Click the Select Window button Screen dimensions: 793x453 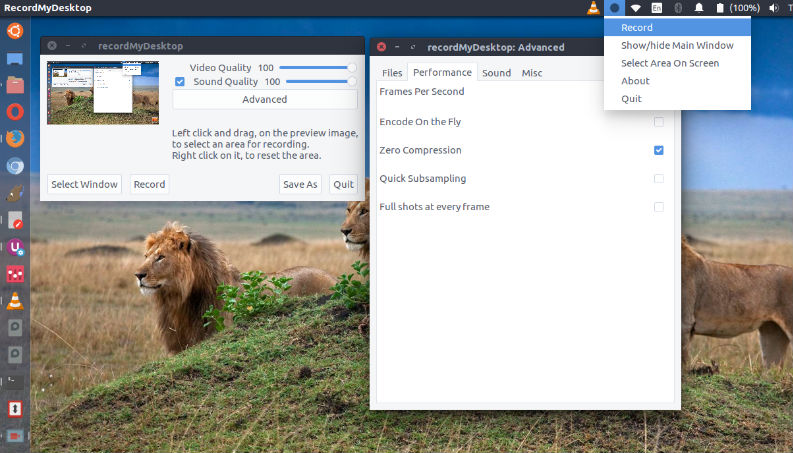coord(84,185)
